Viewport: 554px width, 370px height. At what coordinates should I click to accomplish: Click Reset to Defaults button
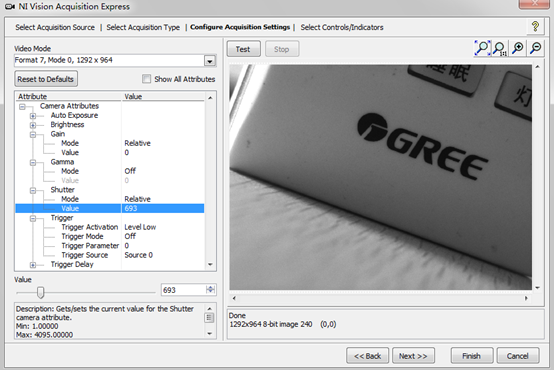46,79
